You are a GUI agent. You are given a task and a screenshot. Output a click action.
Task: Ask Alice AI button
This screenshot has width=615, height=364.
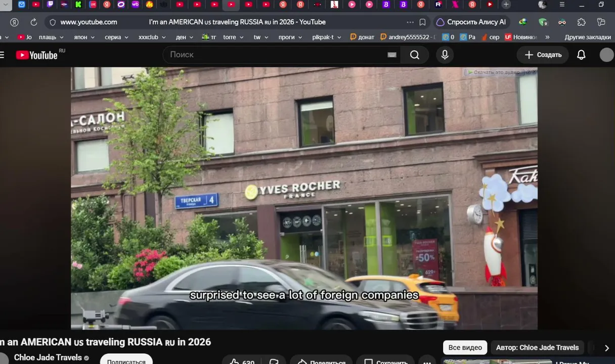pyautogui.click(x=471, y=22)
